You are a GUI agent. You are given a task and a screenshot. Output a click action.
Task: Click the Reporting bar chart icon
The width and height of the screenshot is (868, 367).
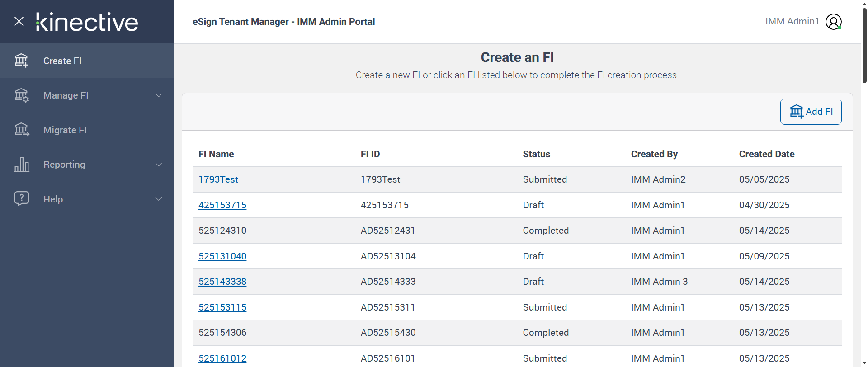(x=21, y=165)
